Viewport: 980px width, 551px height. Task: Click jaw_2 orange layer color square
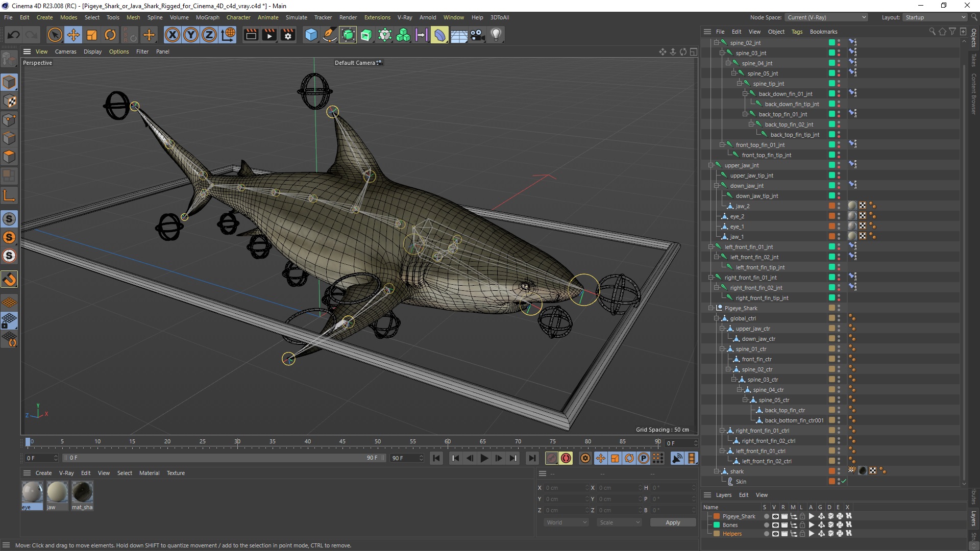(831, 206)
